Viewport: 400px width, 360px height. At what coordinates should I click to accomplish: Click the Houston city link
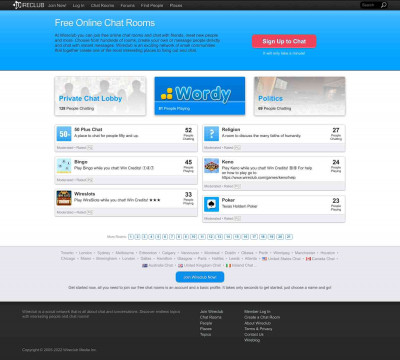[x=327, y=253]
